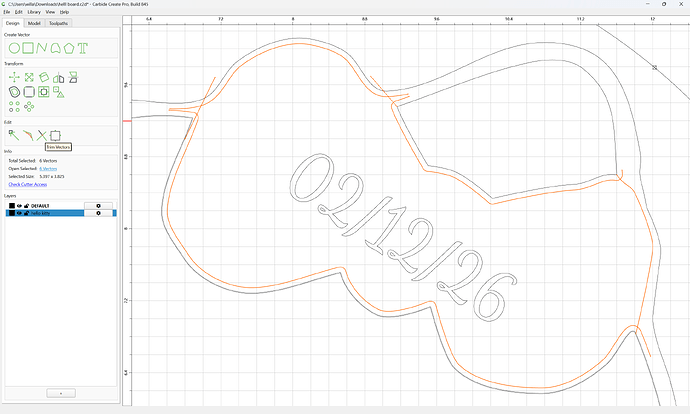Open the Align vectors tool (square and triangle)
Screen dimensions: 690x414
pos(59,92)
